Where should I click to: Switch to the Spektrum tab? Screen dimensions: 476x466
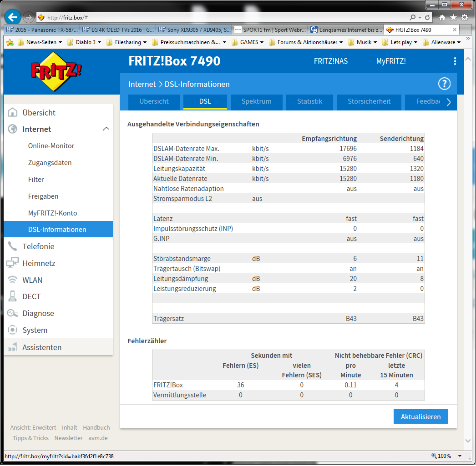(257, 101)
